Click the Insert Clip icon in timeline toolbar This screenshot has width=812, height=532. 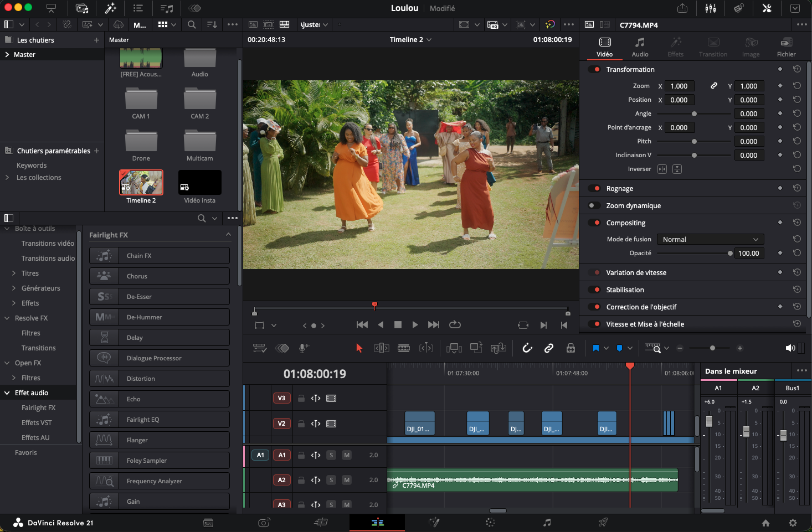click(x=454, y=348)
